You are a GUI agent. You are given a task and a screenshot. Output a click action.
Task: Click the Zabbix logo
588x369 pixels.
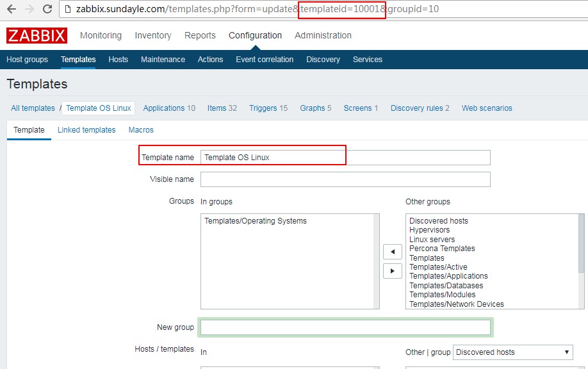coord(37,35)
